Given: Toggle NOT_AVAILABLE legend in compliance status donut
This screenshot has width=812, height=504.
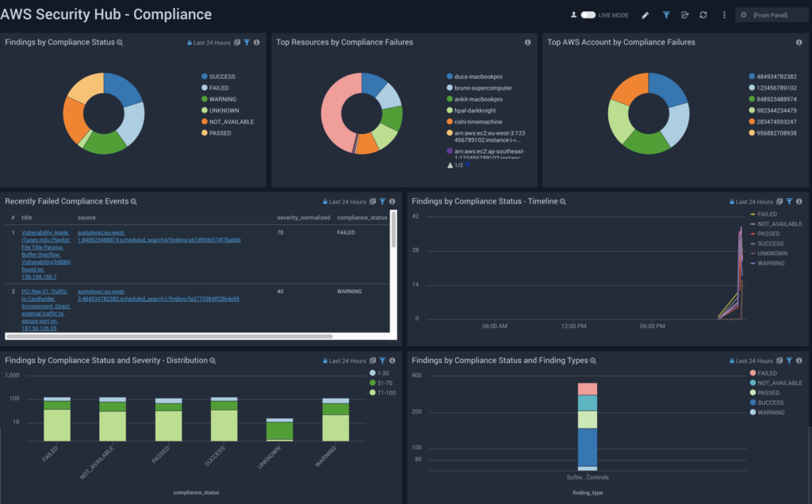Looking at the screenshot, I should tap(228, 121).
